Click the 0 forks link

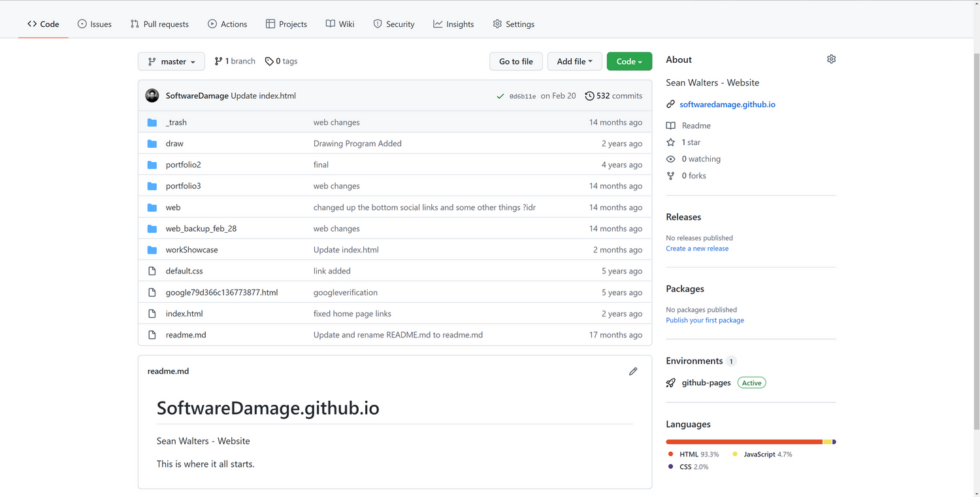686,176
